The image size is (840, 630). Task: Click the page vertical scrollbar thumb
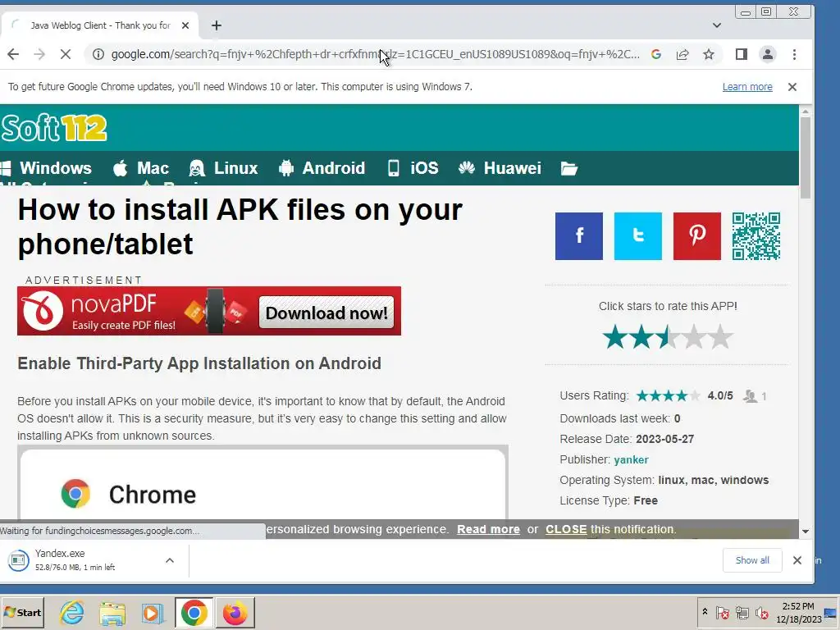tap(806, 158)
